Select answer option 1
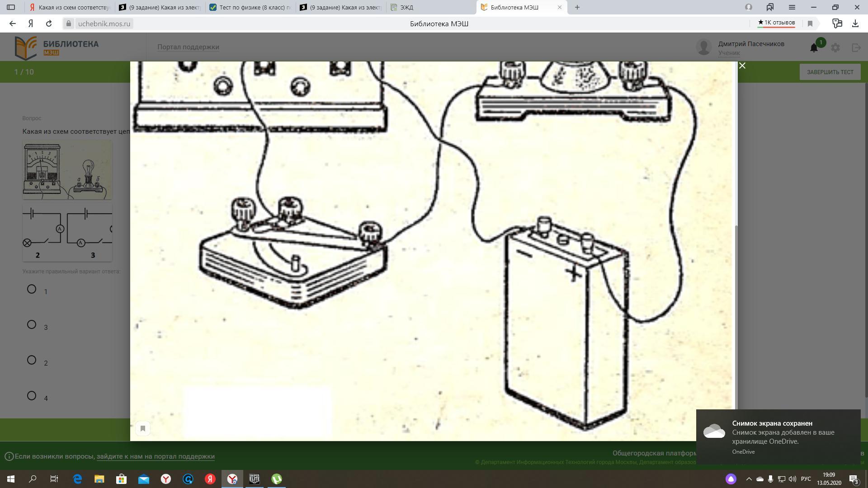 click(x=32, y=289)
